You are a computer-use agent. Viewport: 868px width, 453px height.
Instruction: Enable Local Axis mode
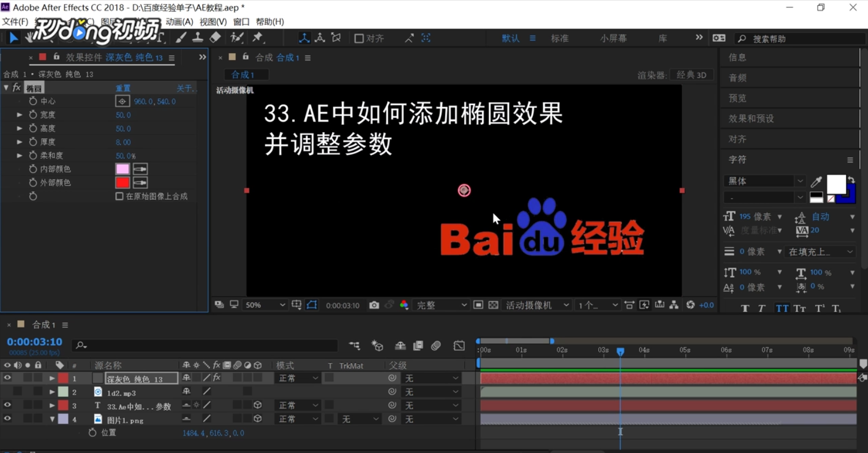coord(304,38)
